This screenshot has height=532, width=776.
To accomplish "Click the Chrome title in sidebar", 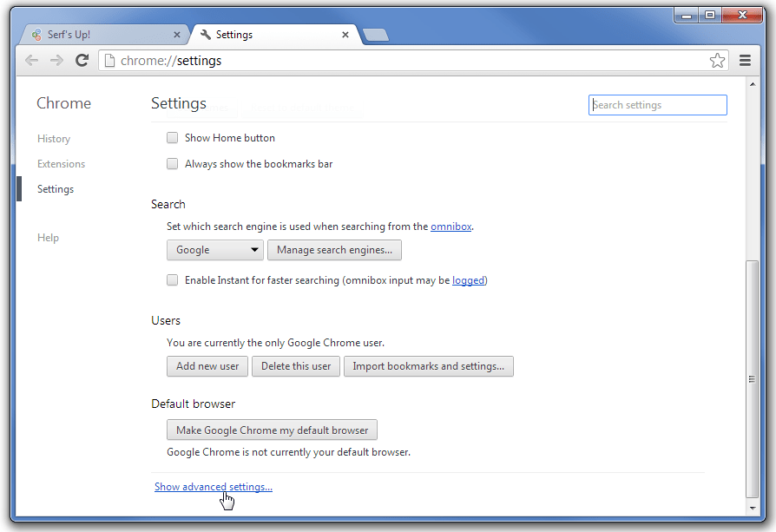I will pyautogui.click(x=64, y=103).
